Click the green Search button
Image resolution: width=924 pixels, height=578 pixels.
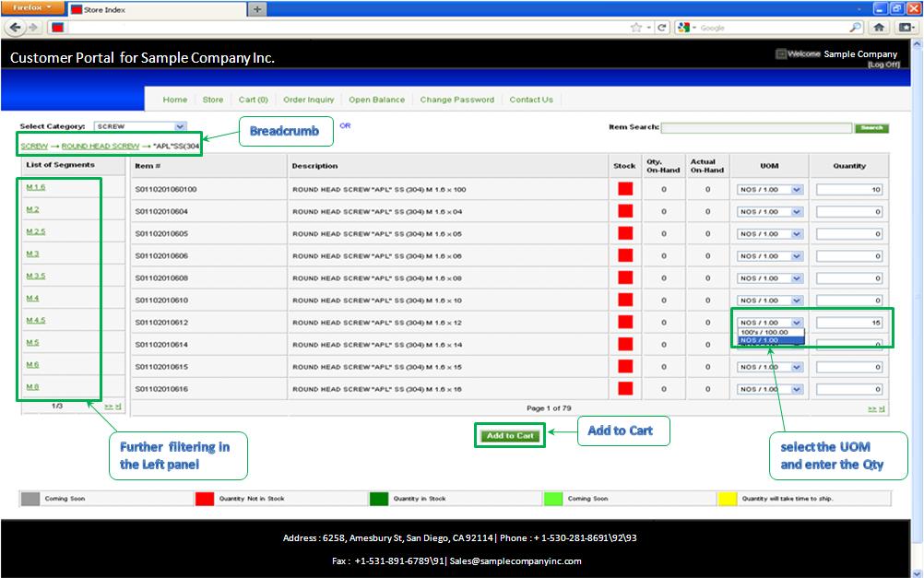871,128
